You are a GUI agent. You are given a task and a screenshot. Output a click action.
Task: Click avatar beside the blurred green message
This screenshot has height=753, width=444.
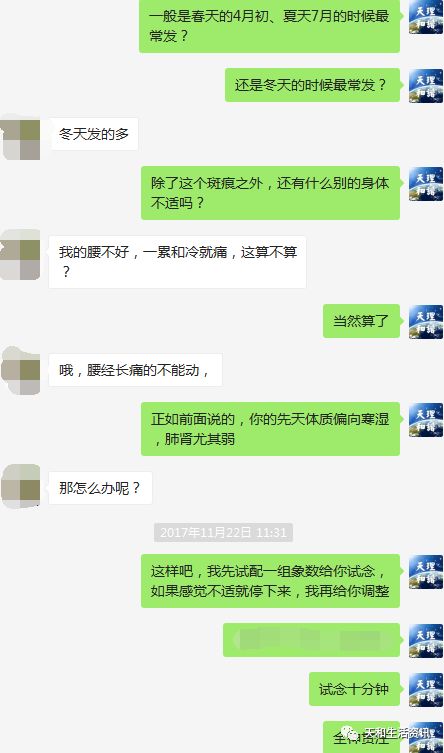pyautogui.click(x=426, y=641)
